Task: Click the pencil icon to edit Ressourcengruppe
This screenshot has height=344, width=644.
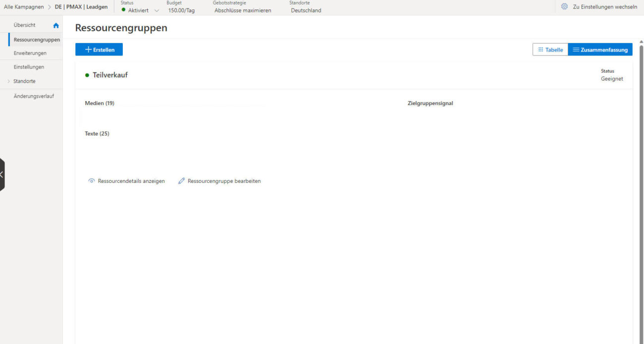Action: click(x=181, y=181)
